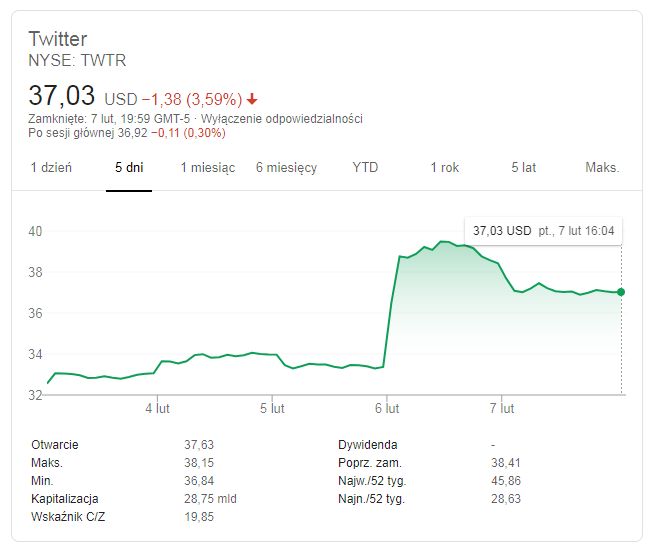The height and width of the screenshot is (551, 652).
Task: Switch to the 1 dzień tab
Action: [51, 168]
